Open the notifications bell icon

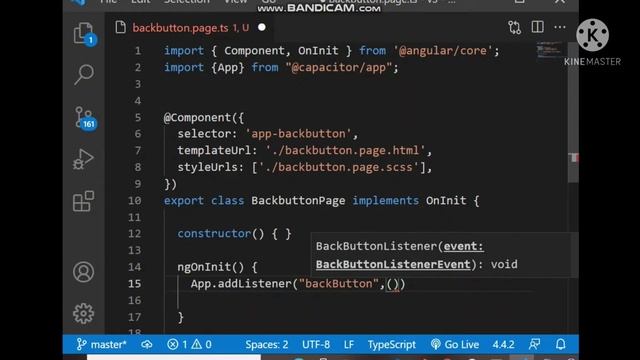[x=560, y=344]
